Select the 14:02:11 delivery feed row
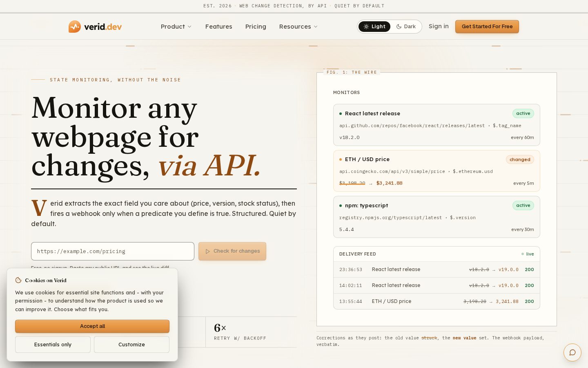588x368 pixels. (x=437, y=285)
